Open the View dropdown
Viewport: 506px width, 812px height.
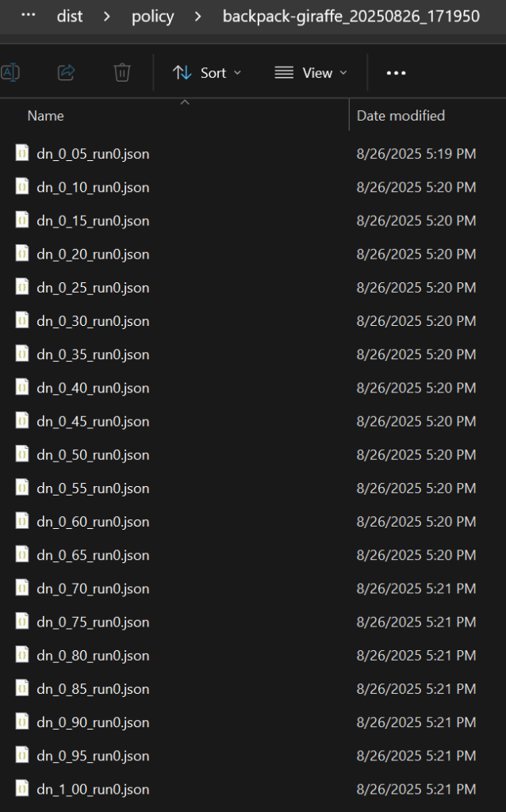(x=311, y=73)
